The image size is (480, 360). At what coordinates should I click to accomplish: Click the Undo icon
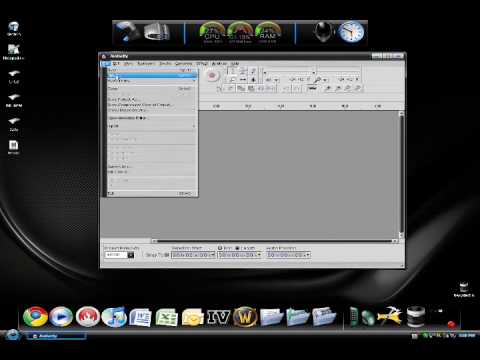tap(286, 88)
